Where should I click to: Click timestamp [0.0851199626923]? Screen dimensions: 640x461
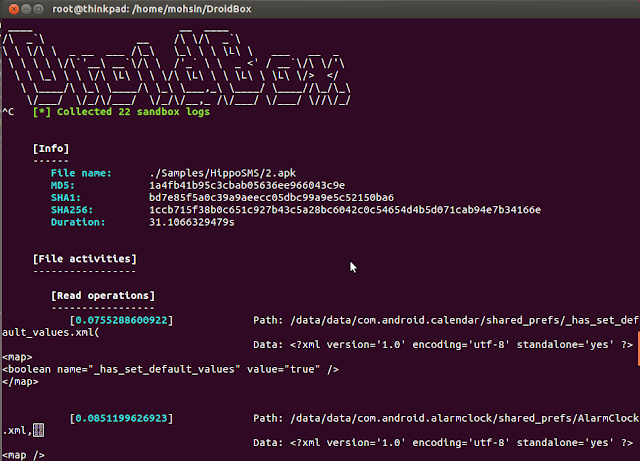(x=121, y=418)
